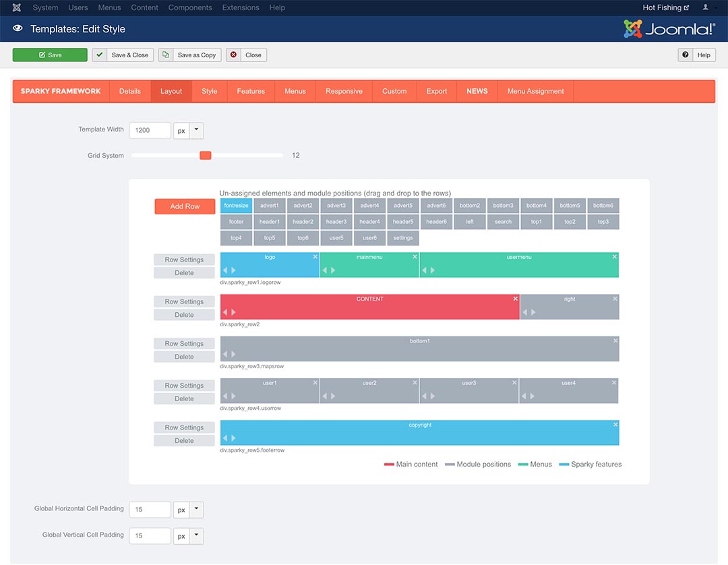Click the green Save button
728x565 pixels.
point(50,55)
